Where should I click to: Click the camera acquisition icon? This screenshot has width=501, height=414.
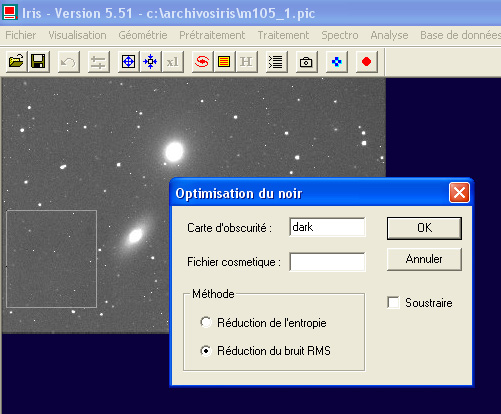[306, 62]
